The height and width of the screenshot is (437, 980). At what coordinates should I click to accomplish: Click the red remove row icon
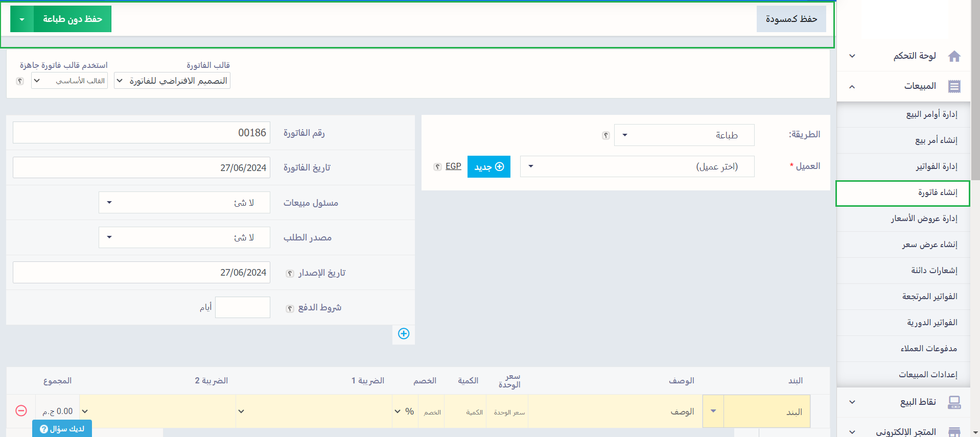coord(21,411)
